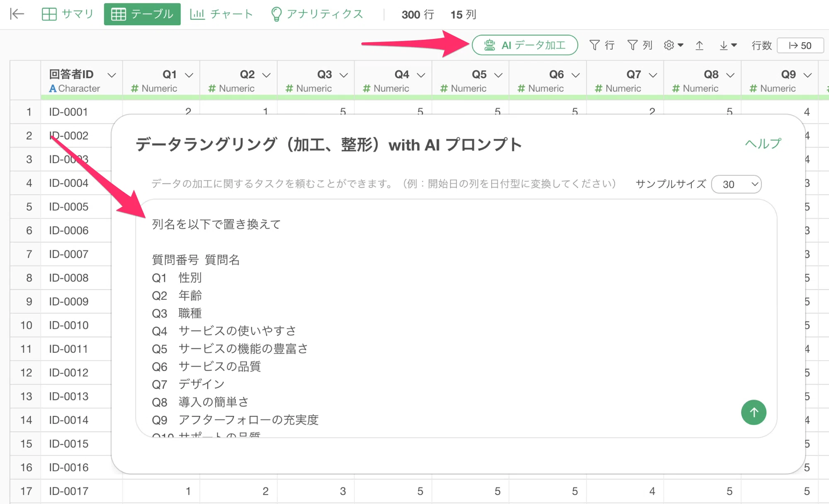
Task: Open the AI データ加工 button
Action: [x=525, y=45]
